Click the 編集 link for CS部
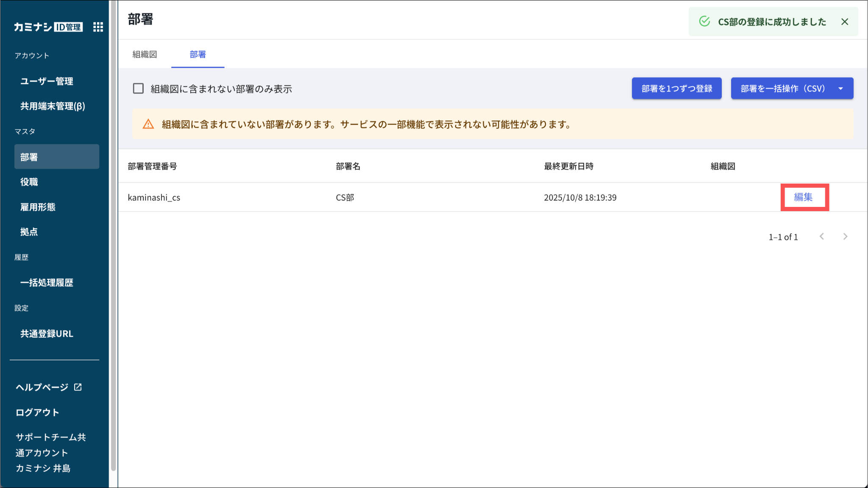Image resolution: width=868 pixels, height=488 pixels. [803, 197]
